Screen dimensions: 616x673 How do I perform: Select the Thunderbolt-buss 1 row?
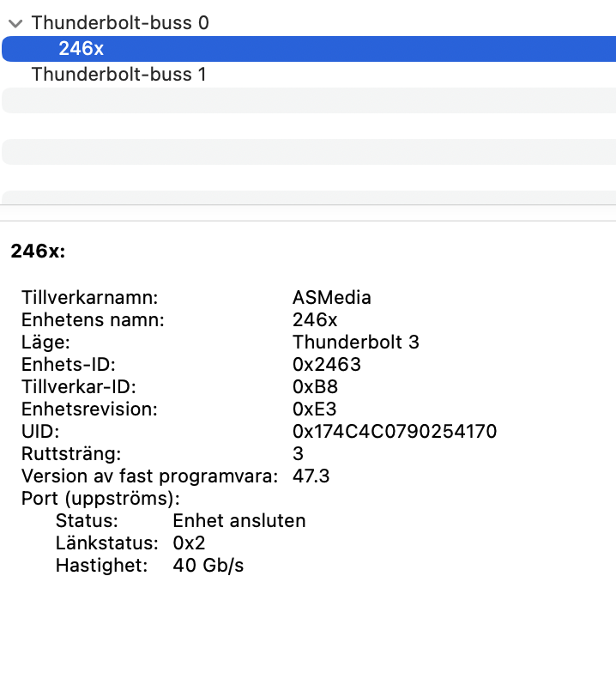(309, 75)
